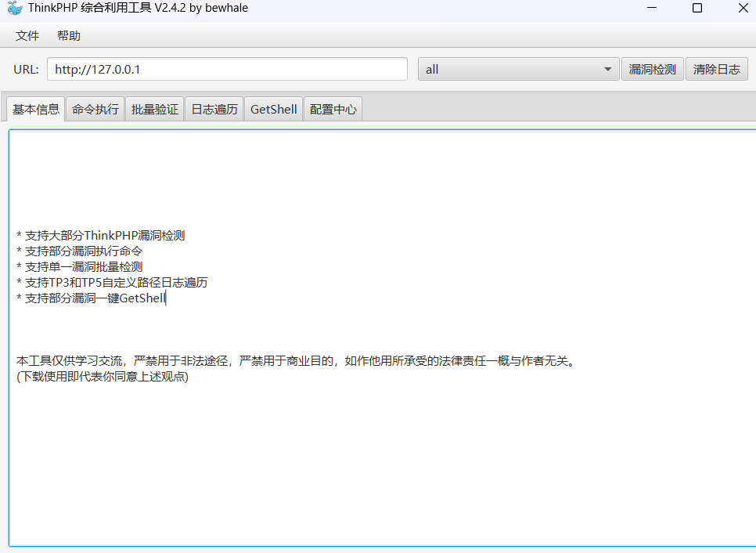Switch to the 命令执行 tab
Image resolution: width=756 pixels, height=553 pixels.
click(x=95, y=109)
